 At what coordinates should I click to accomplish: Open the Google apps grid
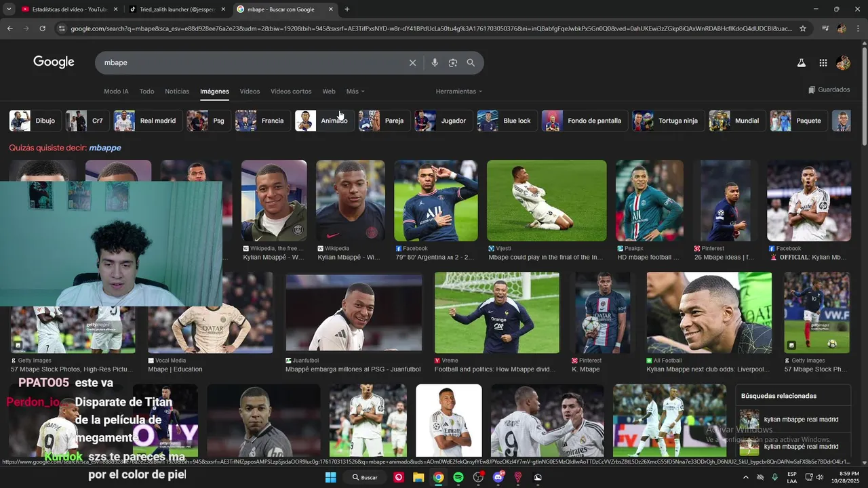click(x=823, y=62)
